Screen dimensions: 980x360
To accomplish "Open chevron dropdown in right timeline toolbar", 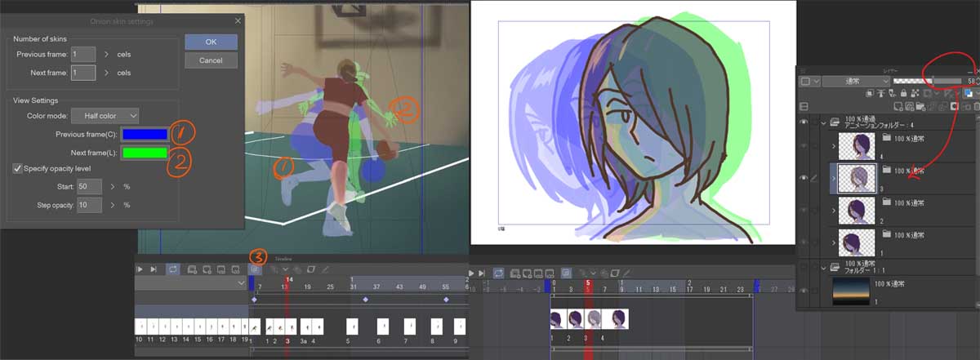I will pos(593,273).
